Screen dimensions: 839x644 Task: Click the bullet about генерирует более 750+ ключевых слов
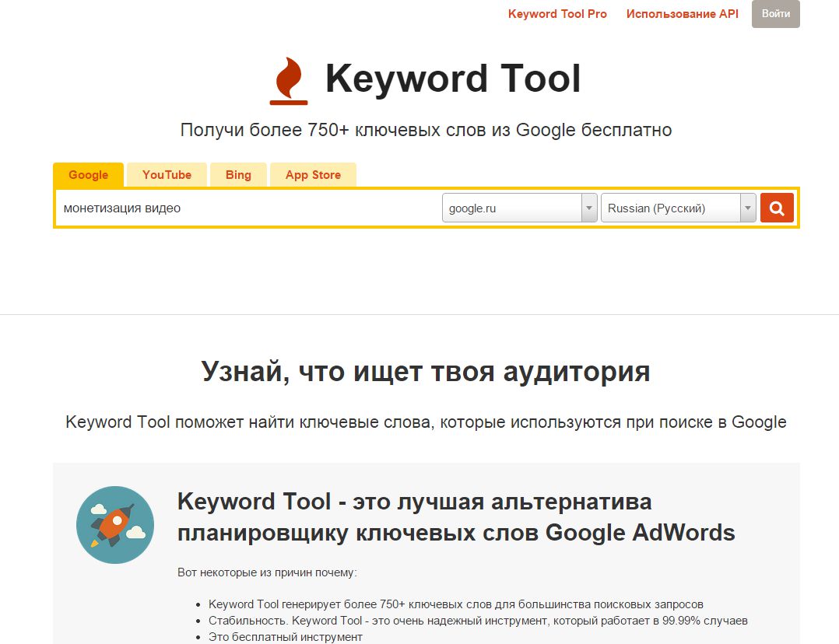click(x=456, y=604)
